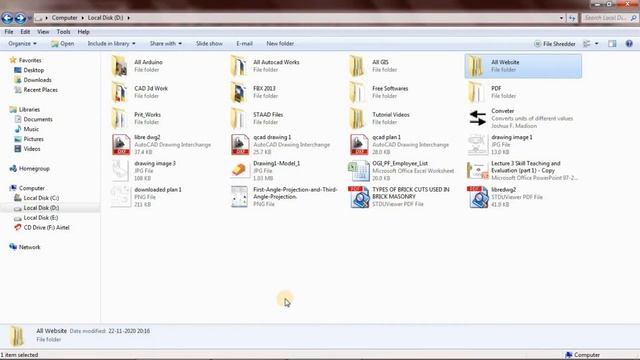Open the Free Softwares folder
This screenshot has height=360, width=640.
coord(379,92)
